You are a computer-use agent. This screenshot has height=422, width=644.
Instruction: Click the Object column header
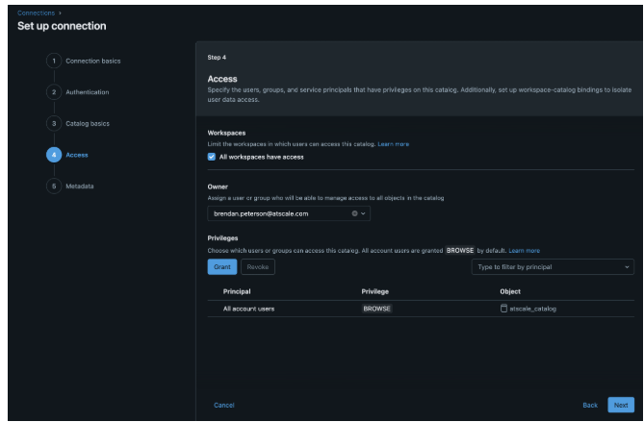(510, 291)
